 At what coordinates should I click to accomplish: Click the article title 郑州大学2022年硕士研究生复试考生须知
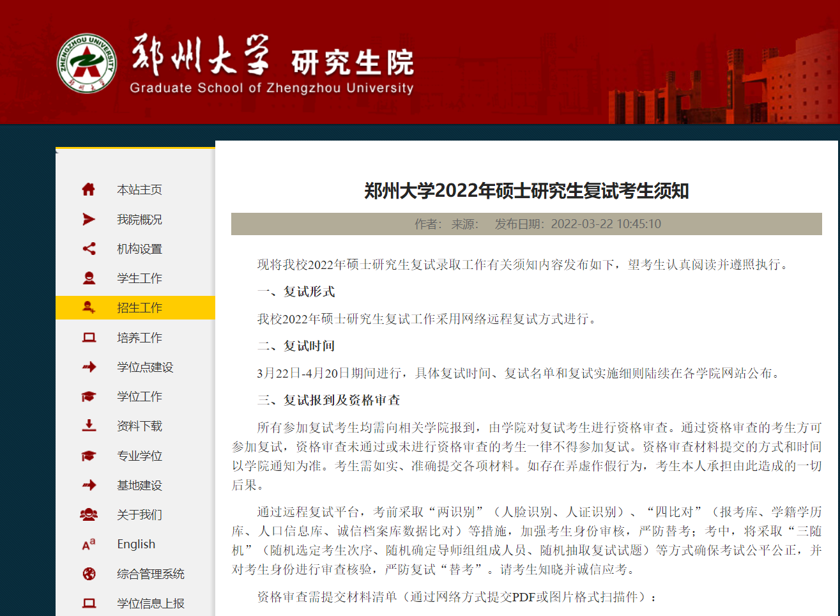(x=526, y=190)
